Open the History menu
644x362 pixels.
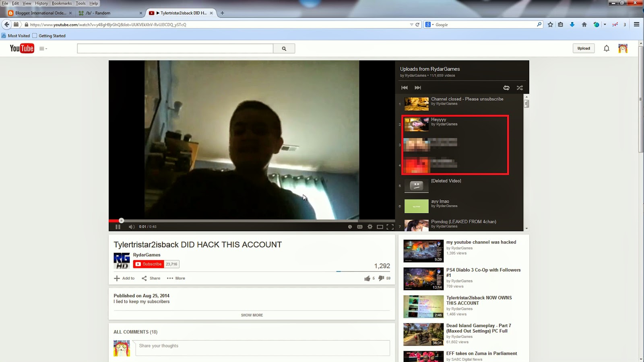pos(41,3)
